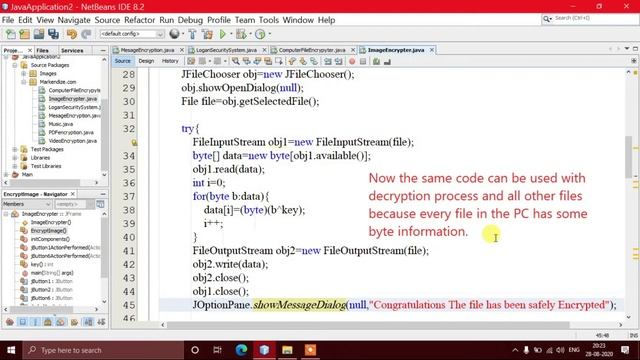Screen dimensions: 640x360
Task: Open Task View from the taskbar
Action: point(217,350)
